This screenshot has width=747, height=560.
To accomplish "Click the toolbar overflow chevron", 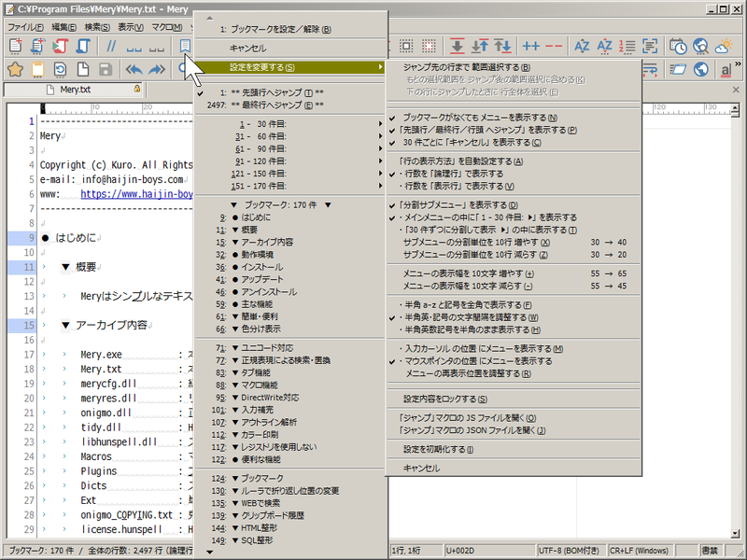I will pos(738,63).
